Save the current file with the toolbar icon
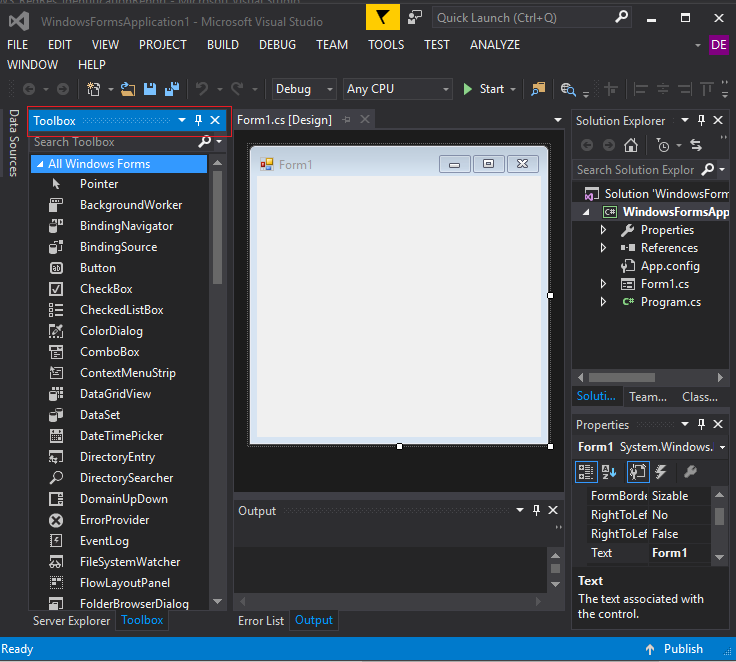Viewport: 736px width, 662px height. click(x=150, y=89)
